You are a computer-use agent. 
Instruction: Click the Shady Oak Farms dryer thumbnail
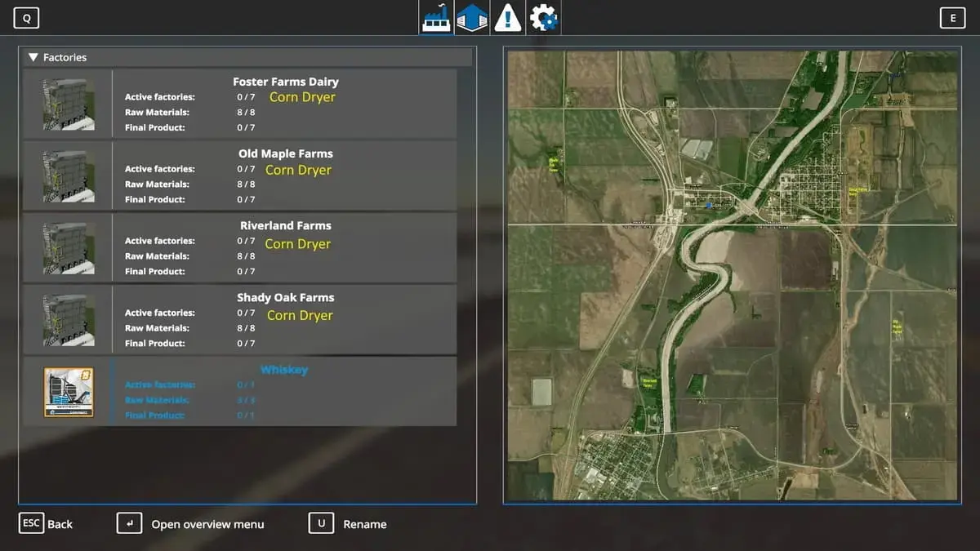69,319
